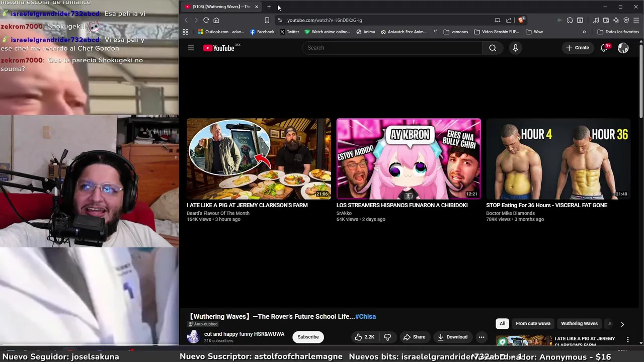Open Watch anime online bookmark

click(327, 32)
